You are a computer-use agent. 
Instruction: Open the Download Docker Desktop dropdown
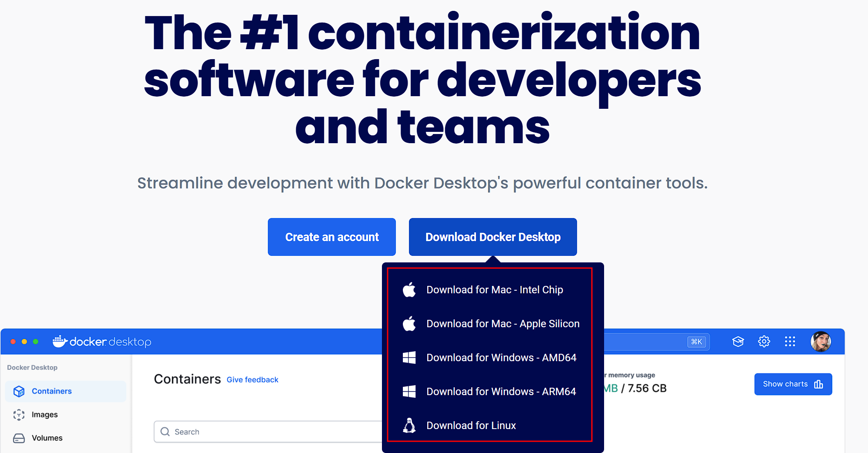(493, 237)
